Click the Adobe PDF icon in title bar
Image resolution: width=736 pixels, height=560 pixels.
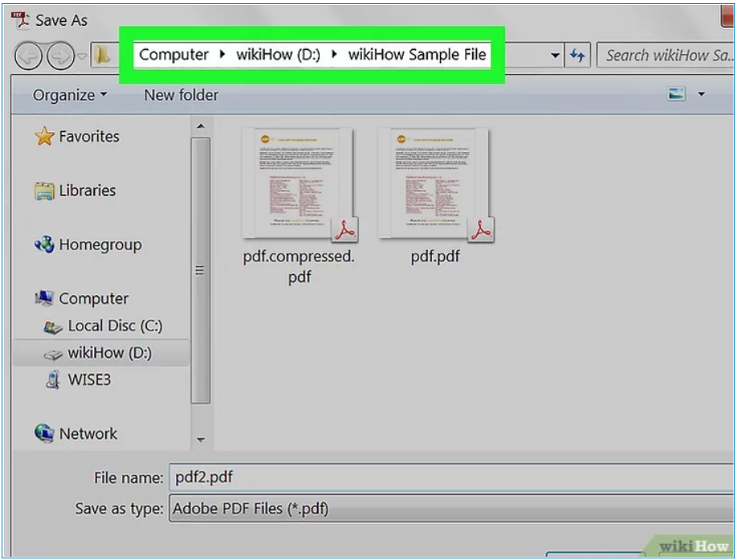pyautogui.click(x=20, y=20)
